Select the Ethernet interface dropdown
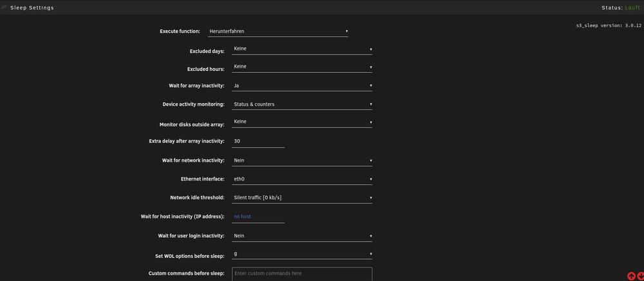Screen dimensions: 644x281 click(x=302, y=179)
